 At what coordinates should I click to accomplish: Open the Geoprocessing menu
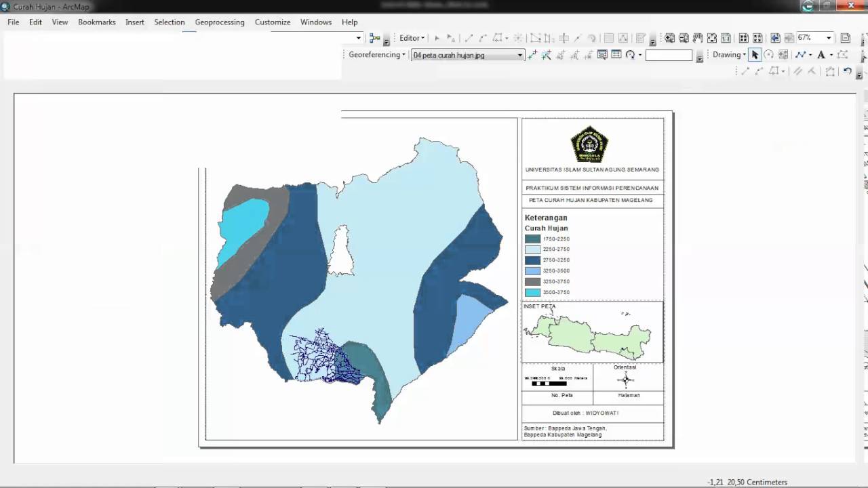[x=220, y=22]
